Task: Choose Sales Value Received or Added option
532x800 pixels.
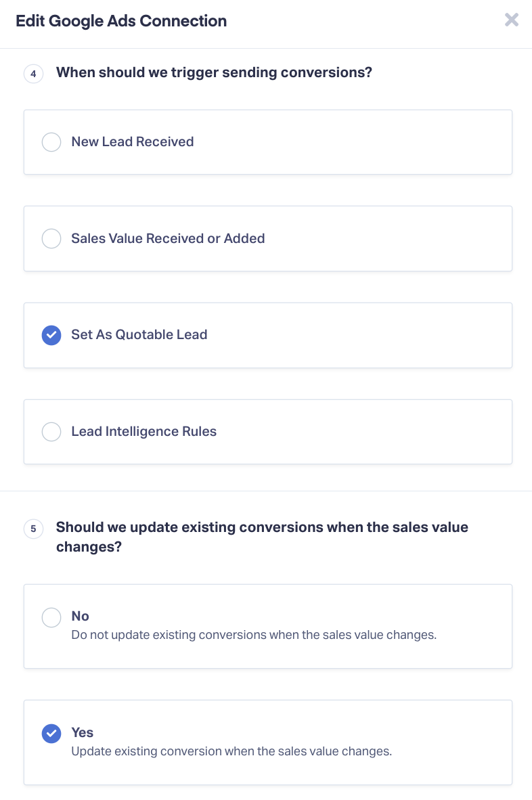Action: point(51,238)
